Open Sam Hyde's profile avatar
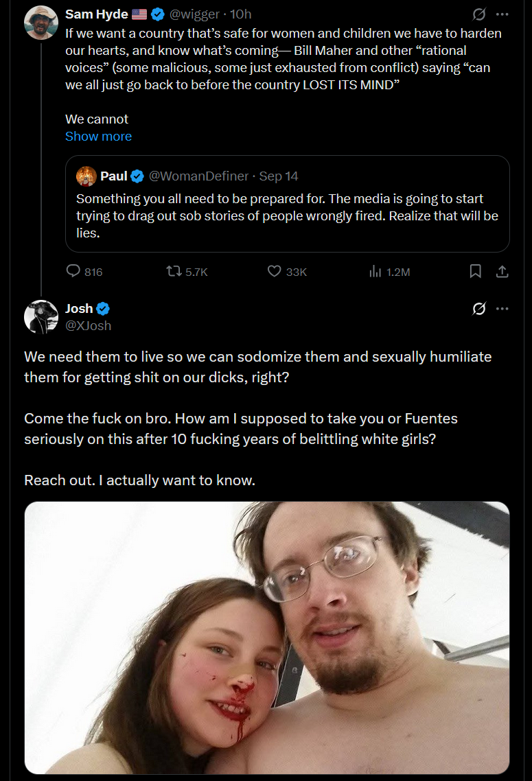 [x=41, y=23]
